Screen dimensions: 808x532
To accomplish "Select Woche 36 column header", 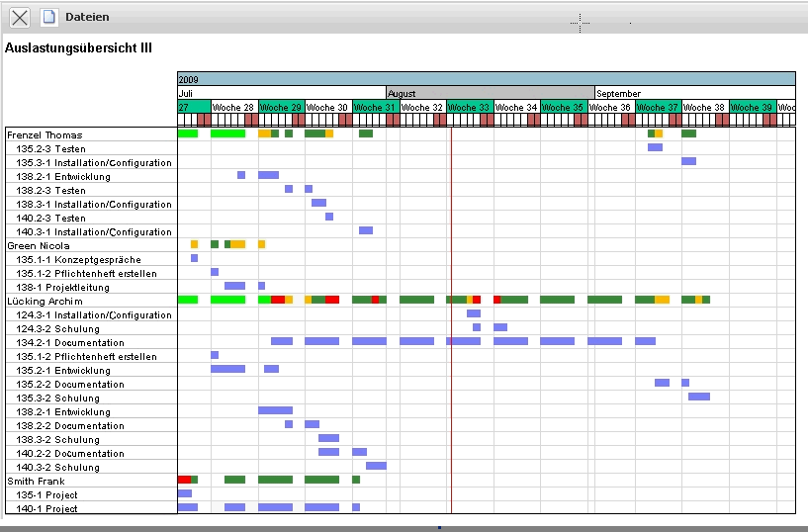I will point(611,107).
